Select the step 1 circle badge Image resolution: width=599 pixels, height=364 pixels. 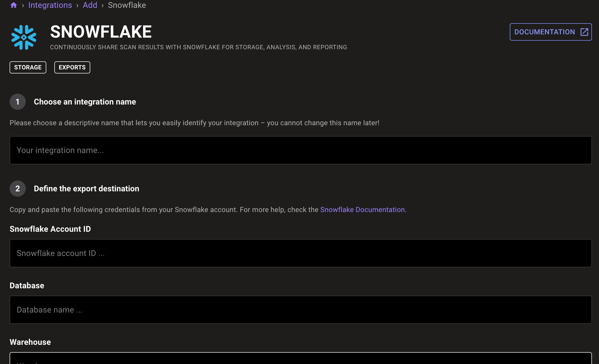[x=17, y=102]
